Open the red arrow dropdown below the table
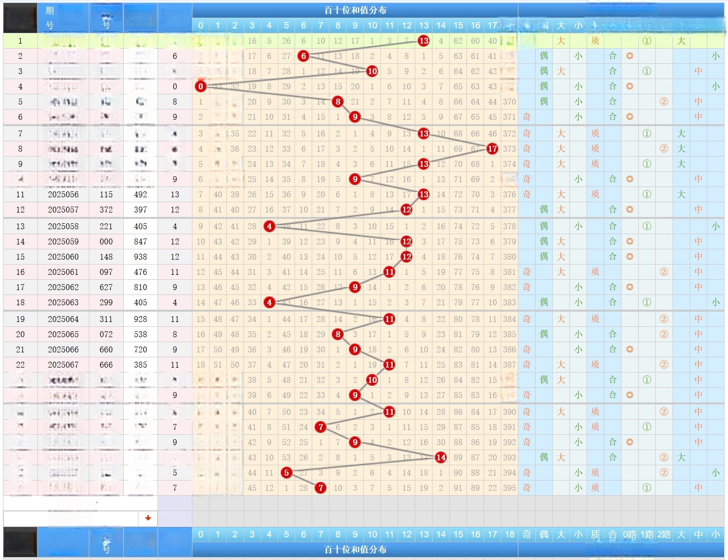Image resolution: width=728 pixels, height=560 pixels. coord(148,518)
